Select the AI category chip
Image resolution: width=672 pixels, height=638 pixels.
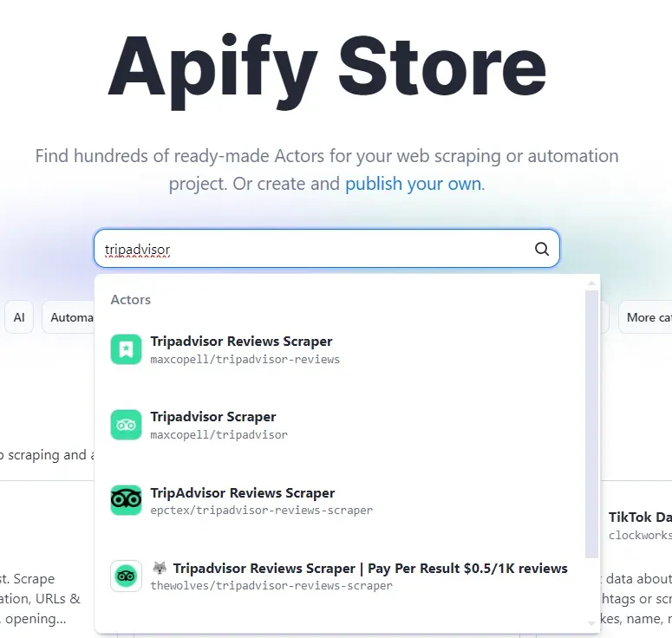click(19, 317)
